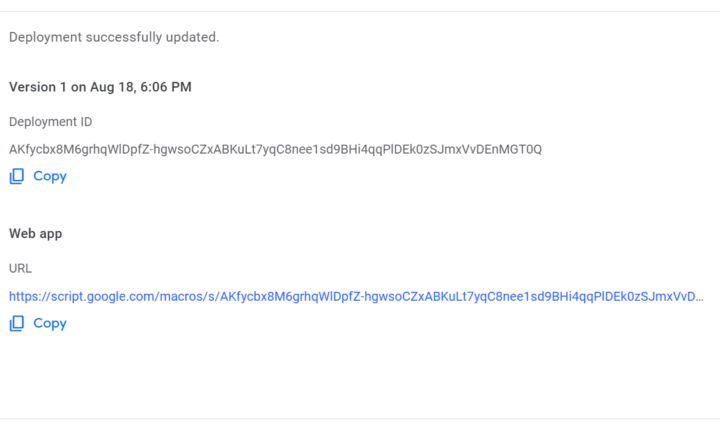The width and height of the screenshot is (720, 430).
Task: Click the Deployment ID string starting with AKfycbx8M6
Action: tap(275, 149)
